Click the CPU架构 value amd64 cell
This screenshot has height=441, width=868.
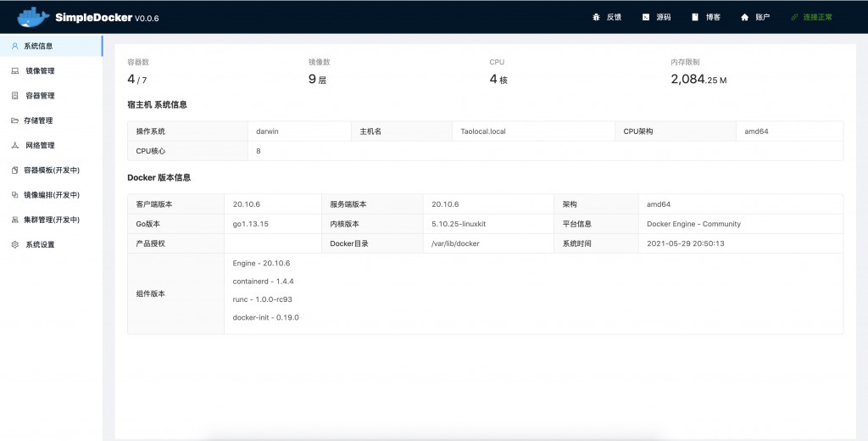(x=789, y=131)
